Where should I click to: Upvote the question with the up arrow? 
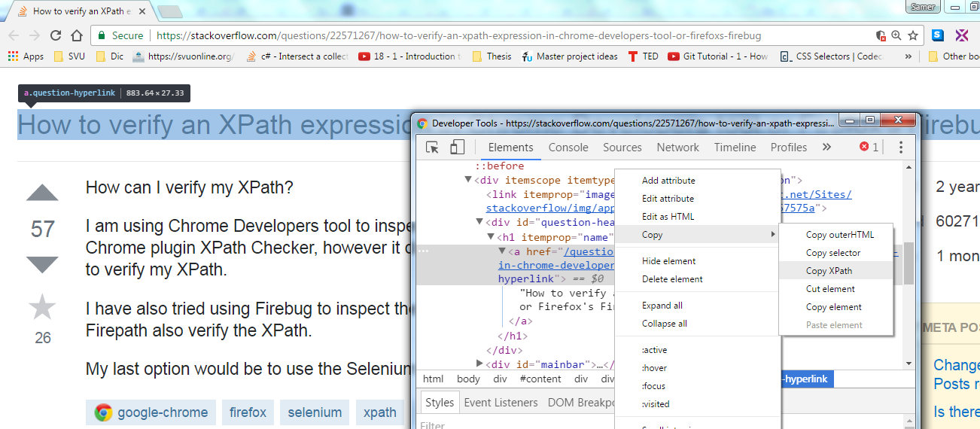pos(42,193)
